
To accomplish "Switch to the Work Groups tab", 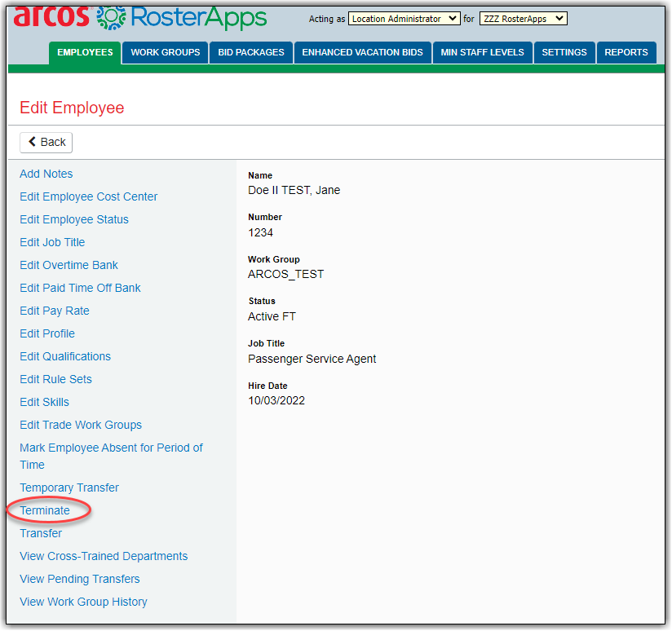I will (166, 52).
